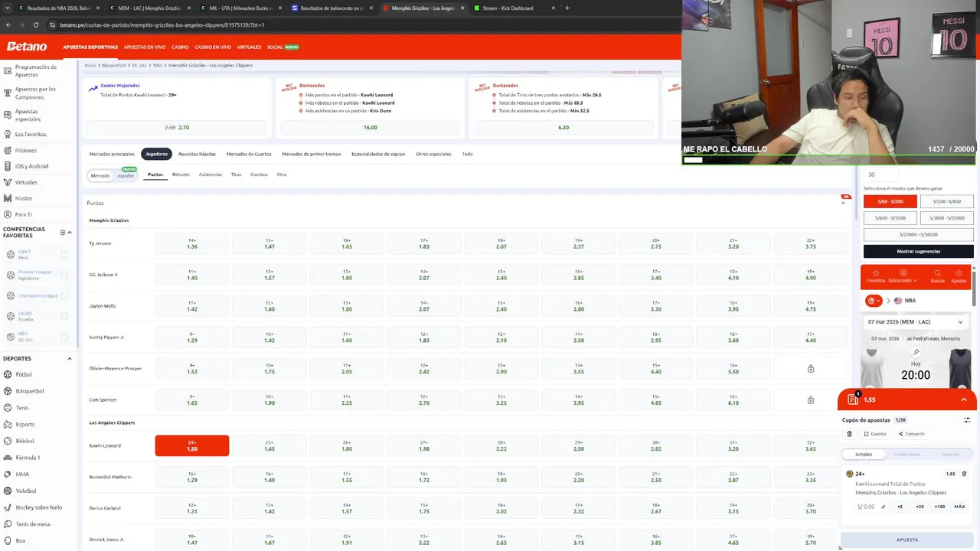Image resolution: width=980 pixels, height=551 pixels.
Task: Open Apuestas especiales sidebar icon
Action: pyautogui.click(x=7, y=115)
